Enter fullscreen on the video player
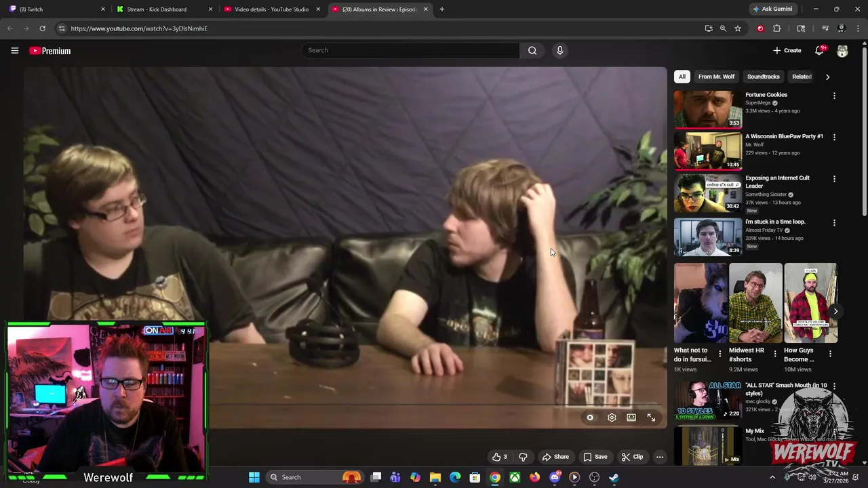This screenshot has height=488, width=868. pyautogui.click(x=651, y=418)
